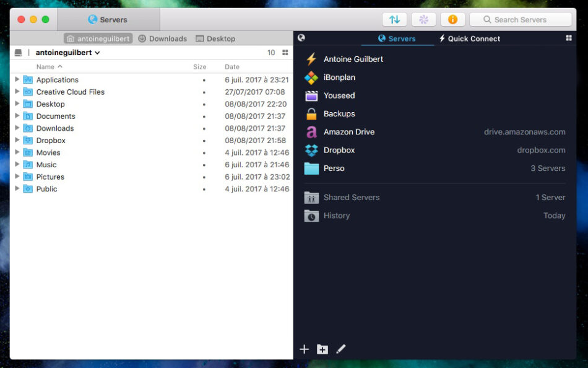This screenshot has height=368, width=588.
Task: Open Youseed clapperboard server icon
Action: point(311,96)
